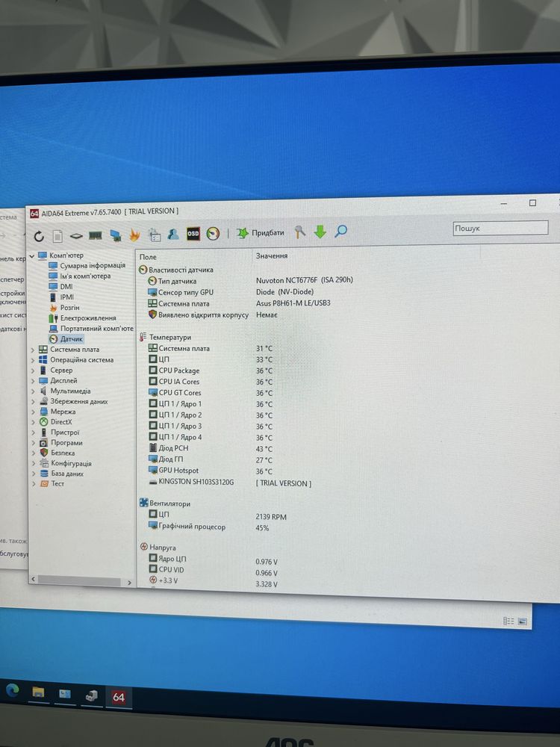560x747 pixels.
Task: Click the green download arrow update icon
Action: 320,232
